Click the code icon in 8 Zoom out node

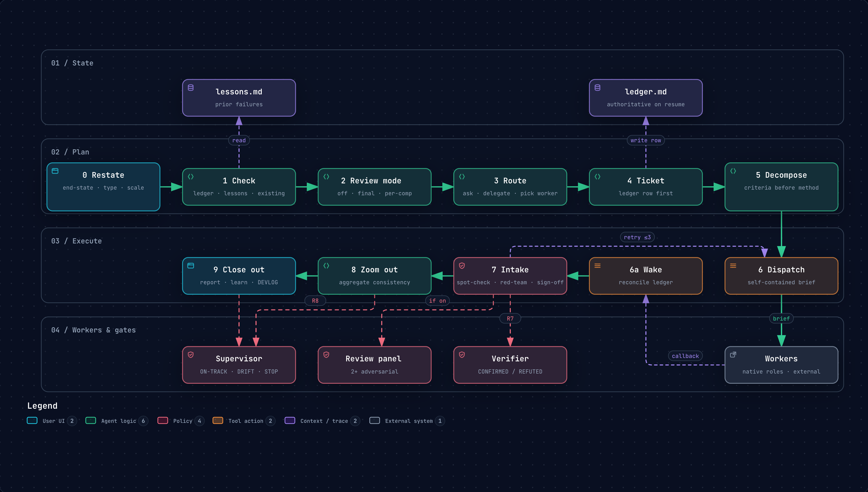[326, 266]
